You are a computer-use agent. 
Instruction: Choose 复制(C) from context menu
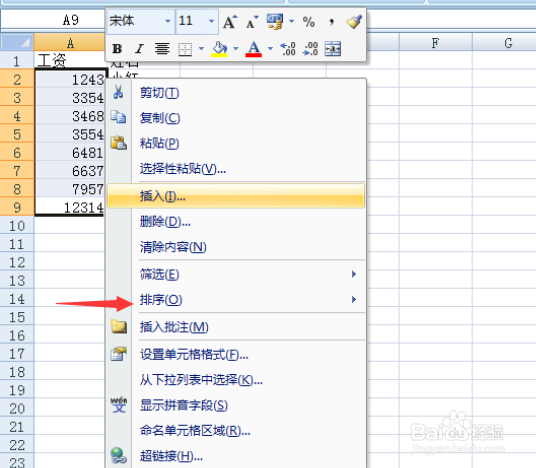236,118
